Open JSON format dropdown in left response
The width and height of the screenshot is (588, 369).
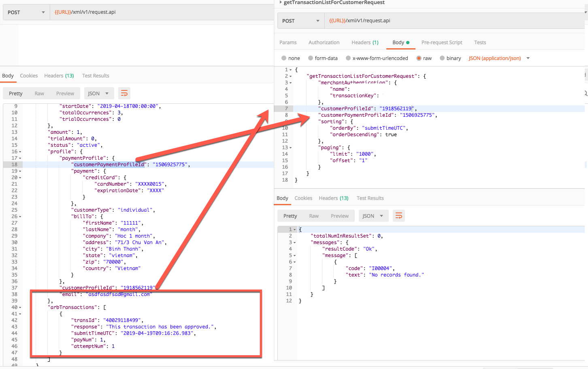99,94
